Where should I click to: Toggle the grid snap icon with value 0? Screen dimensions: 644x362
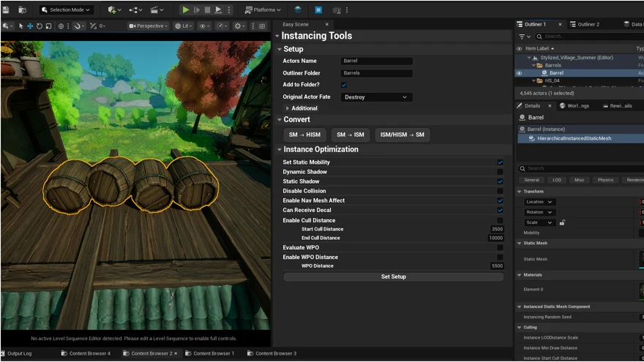coord(98,26)
